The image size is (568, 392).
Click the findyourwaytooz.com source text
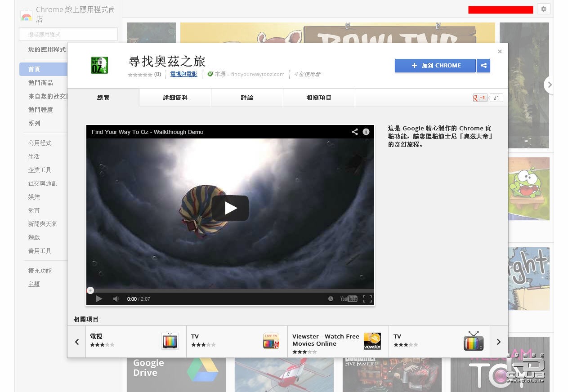[258, 74]
